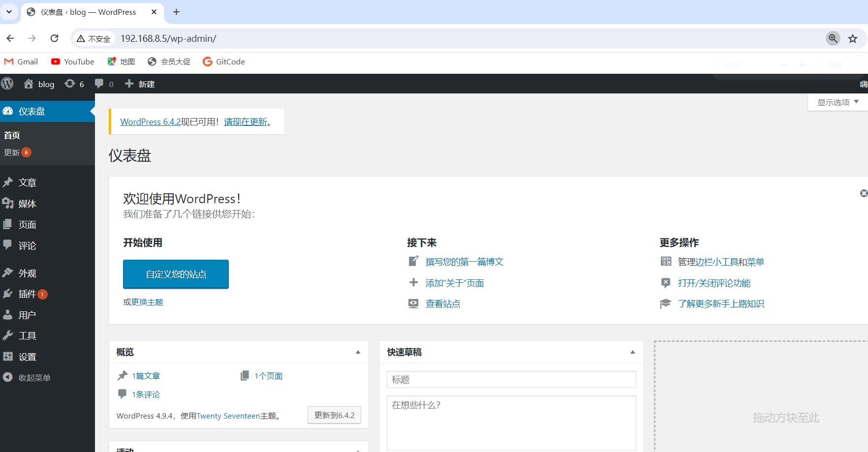Click the edit icon beside 撰写您的第一篇博文
Screen dimensions: 868x452
(413, 261)
